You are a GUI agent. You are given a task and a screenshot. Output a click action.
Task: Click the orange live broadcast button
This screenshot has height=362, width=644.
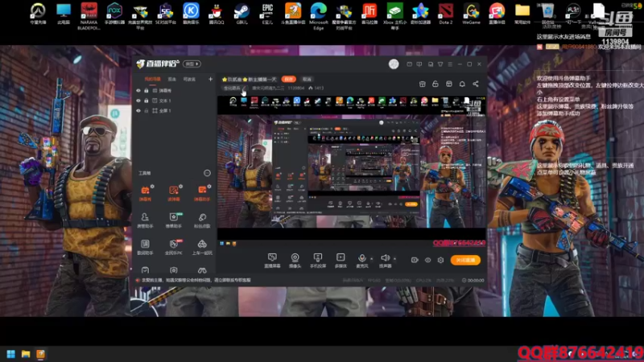coord(465,260)
